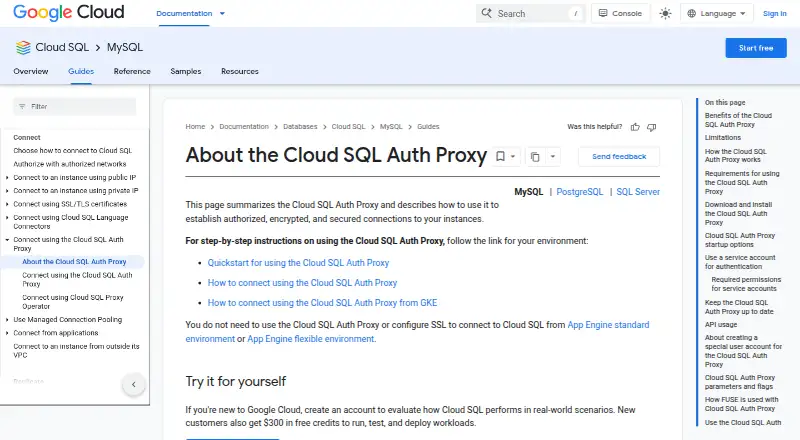This screenshot has height=440, width=800.
Task: Select the Guides tab
Action: pos(81,71)
